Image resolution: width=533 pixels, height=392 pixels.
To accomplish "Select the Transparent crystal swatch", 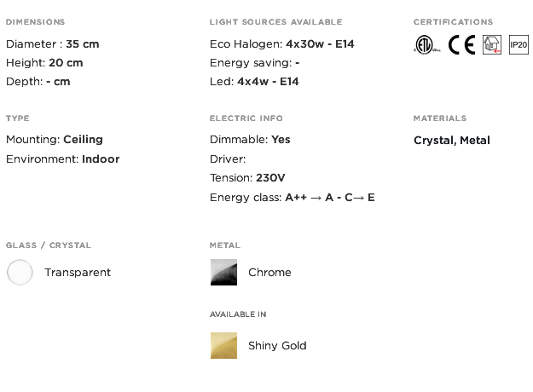I will pos(20,272).
